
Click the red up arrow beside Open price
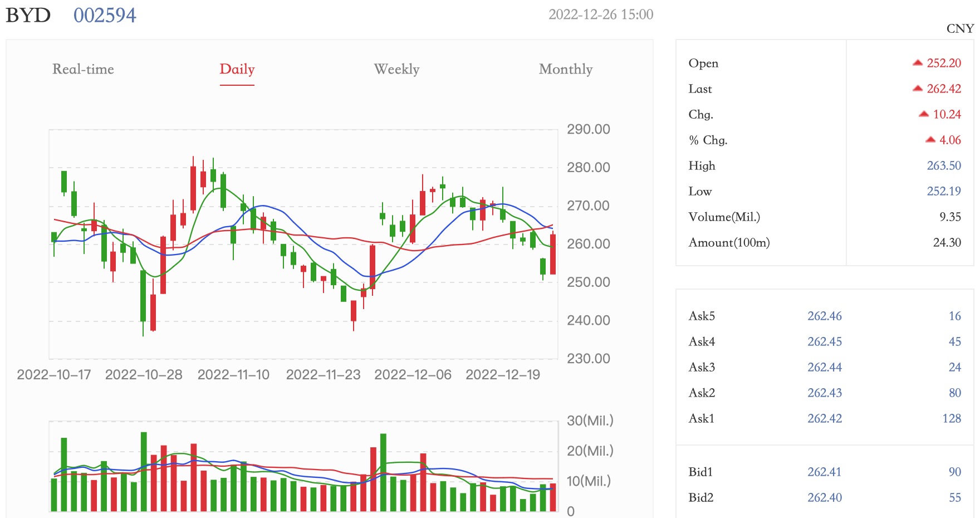click(918, 63)
